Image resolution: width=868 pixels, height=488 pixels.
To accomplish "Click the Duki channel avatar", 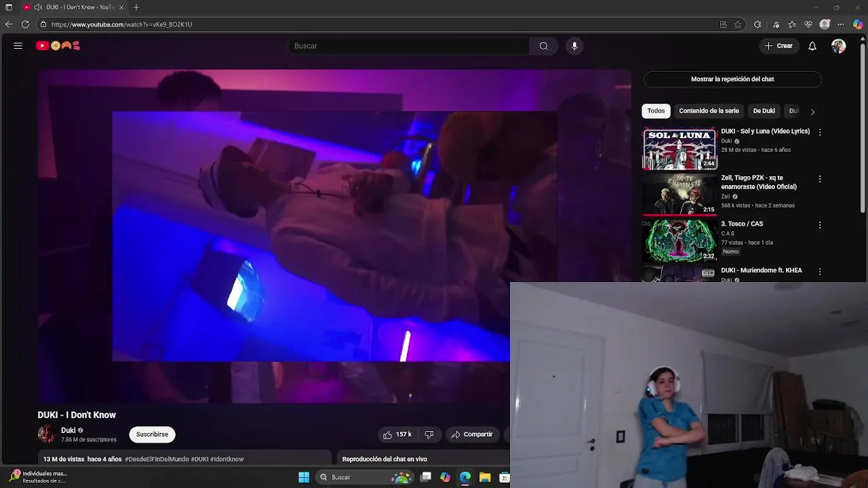I will (47, 434).
